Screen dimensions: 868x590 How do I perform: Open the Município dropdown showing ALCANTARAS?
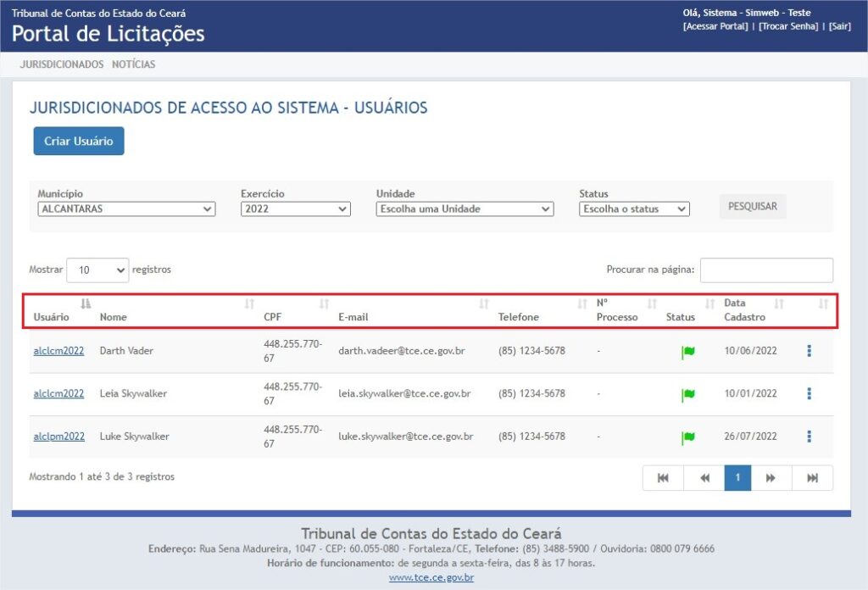click(126, 209)
